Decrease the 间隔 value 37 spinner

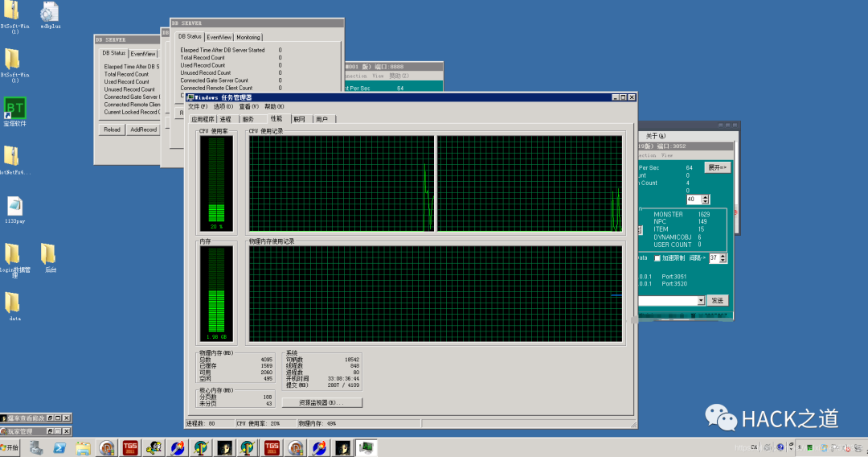point(723,261)
